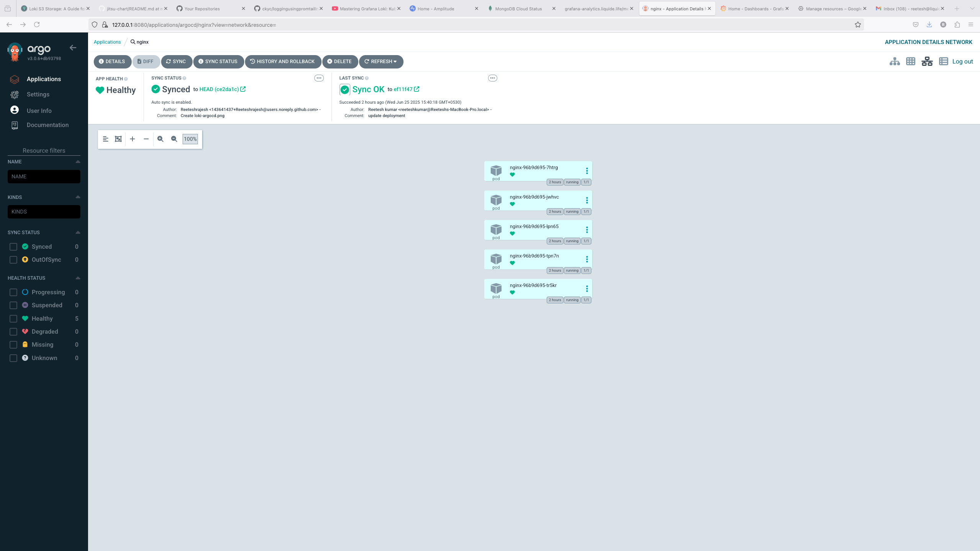Click the Applications breadcrumb link

[107, 42]
